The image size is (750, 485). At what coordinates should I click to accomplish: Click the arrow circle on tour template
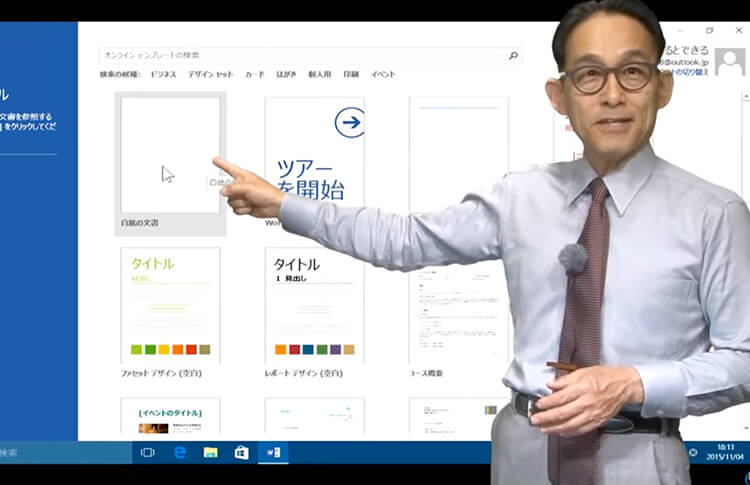click(350, 122)
